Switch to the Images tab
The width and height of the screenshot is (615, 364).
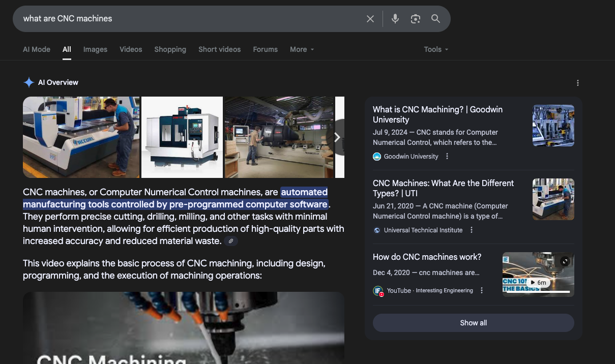point(95,49)
